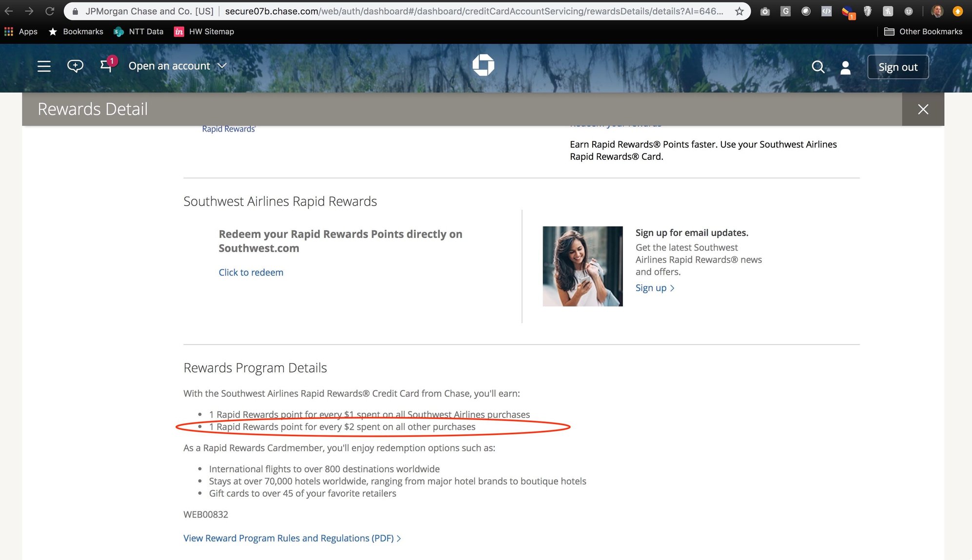The image size is (972, 560).
Task: Click '1 Rapid Rewards point for every $2' line
Action: pos(342,427)
